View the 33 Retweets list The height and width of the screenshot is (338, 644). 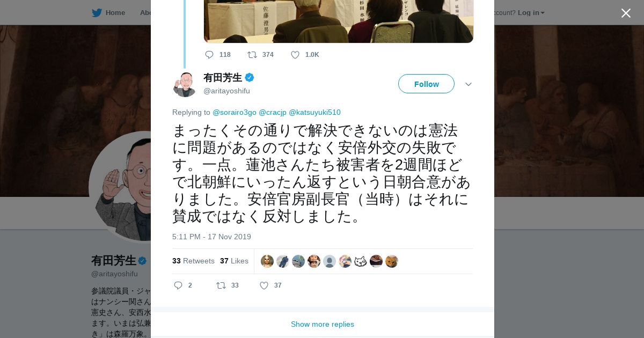[x=193, y=261]
